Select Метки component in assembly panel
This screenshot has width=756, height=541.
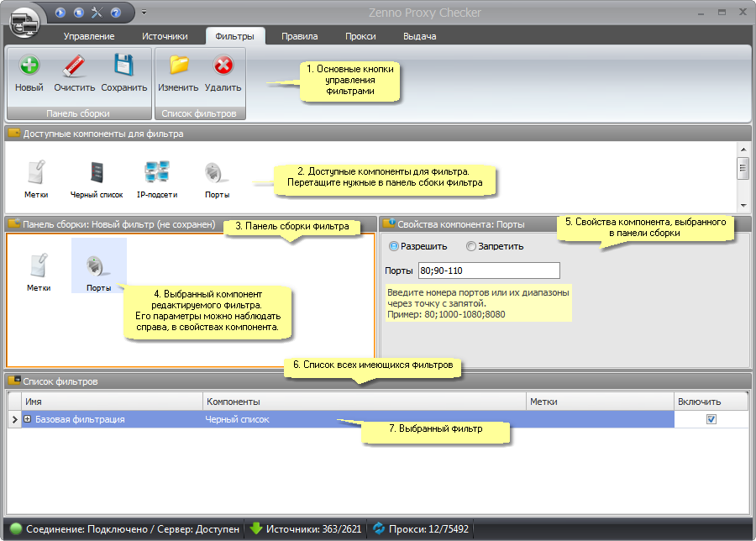(x=38, y=270)
